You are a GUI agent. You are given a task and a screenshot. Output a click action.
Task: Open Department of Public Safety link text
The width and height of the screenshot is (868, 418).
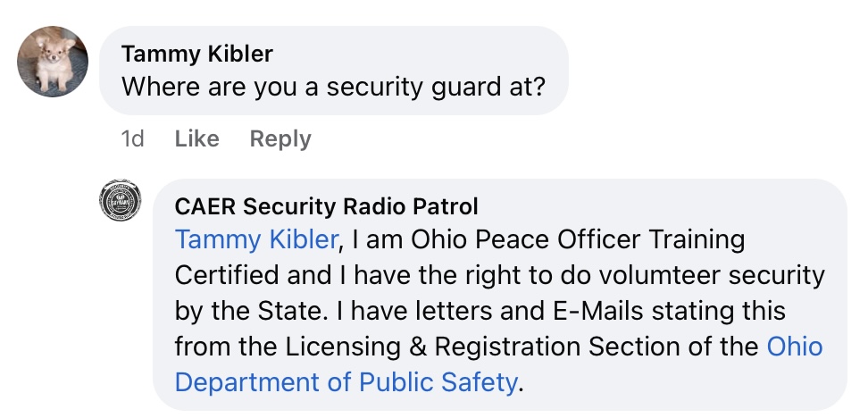tap(346, 382)
